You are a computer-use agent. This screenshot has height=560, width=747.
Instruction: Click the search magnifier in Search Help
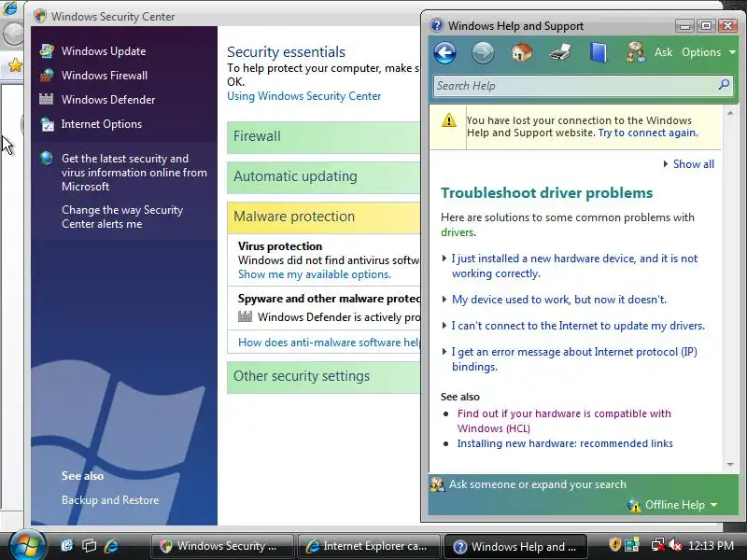[724, 85]
